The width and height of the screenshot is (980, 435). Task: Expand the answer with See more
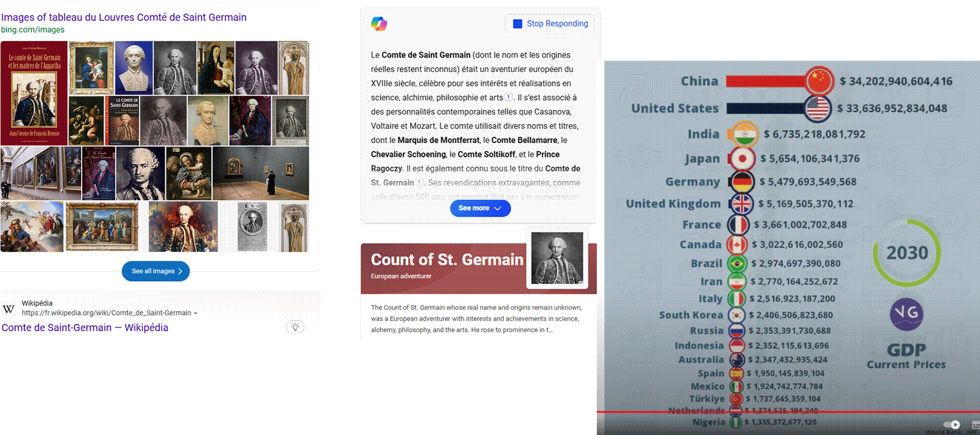coord(480,208)
